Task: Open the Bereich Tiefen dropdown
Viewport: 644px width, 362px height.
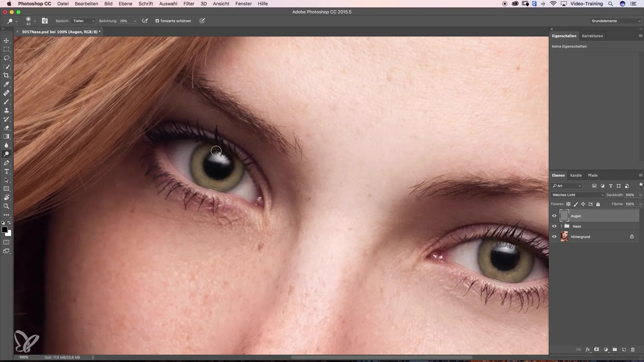Action: pyautogui.click(x=83, y=21)
